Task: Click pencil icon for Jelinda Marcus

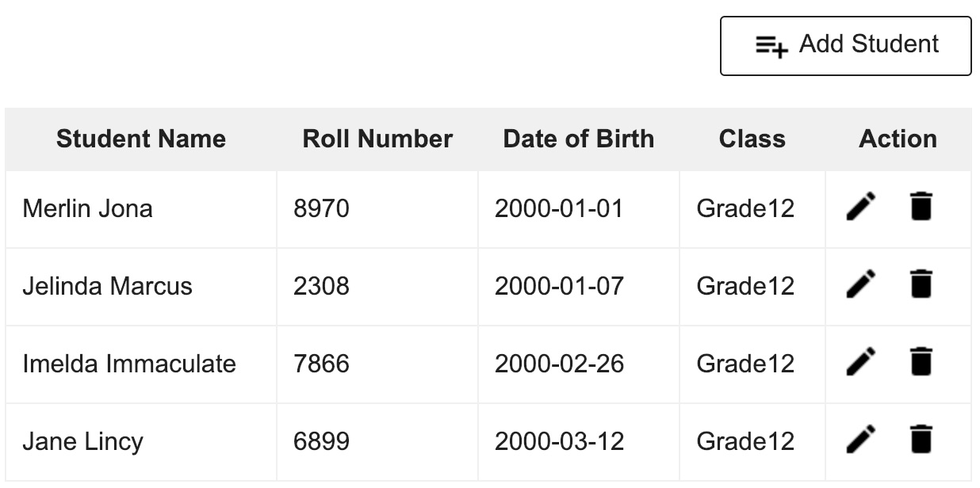Action: [860, 284]
